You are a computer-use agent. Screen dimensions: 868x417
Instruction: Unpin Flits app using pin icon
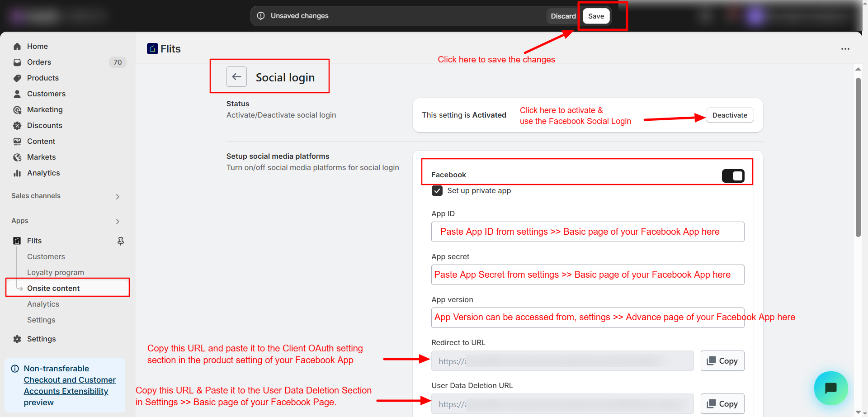[121, 241]
